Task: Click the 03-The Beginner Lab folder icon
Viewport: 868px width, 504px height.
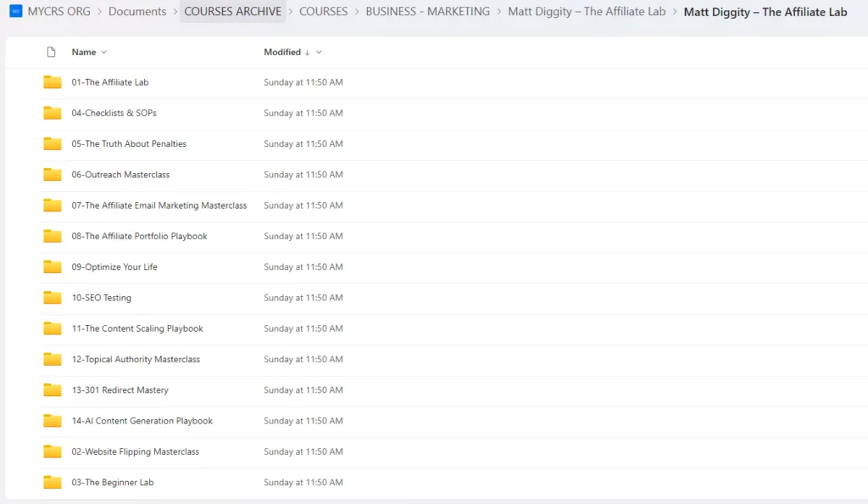Action: pos(53,483)
